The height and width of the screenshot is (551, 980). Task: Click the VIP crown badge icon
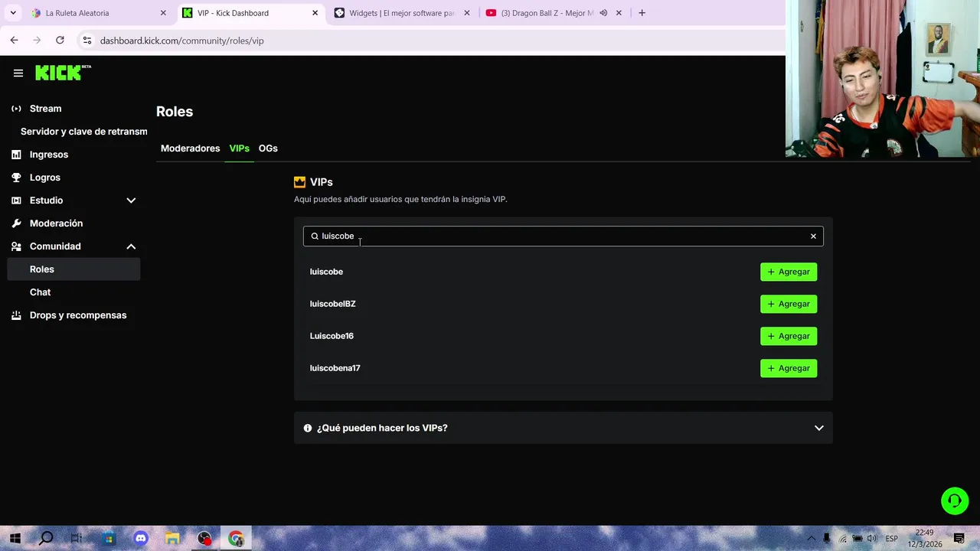299,182
